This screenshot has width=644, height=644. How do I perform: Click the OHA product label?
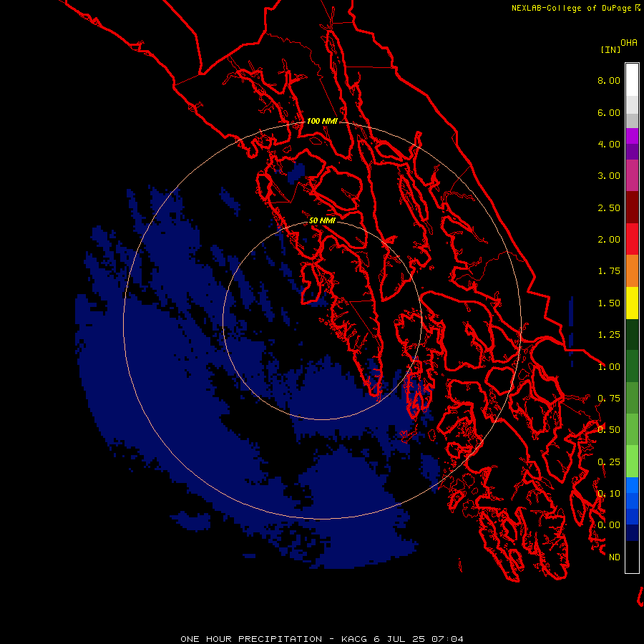629,43
